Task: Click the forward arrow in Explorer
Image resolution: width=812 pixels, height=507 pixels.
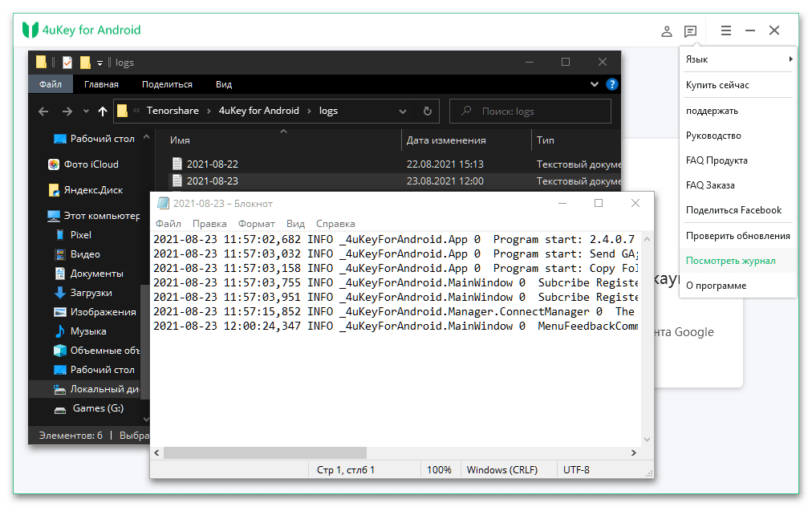Action: (67, 112)
